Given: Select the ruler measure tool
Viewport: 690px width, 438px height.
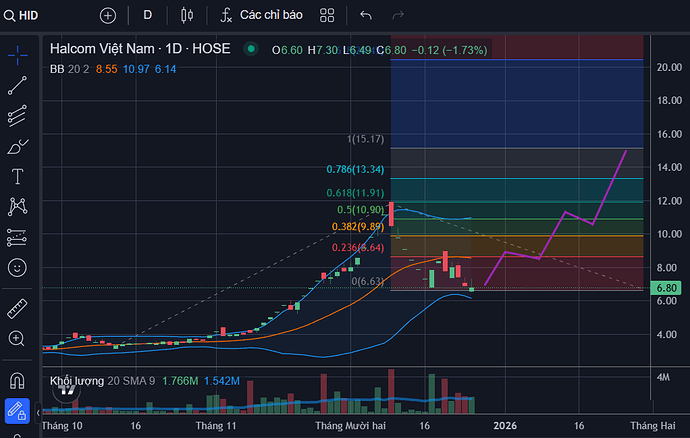Looking at the screenshot, I should [17, 308].
